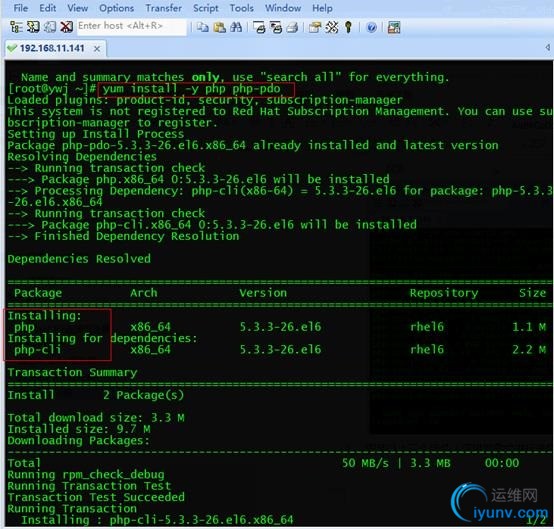Open the View menu

coord(77,8)
